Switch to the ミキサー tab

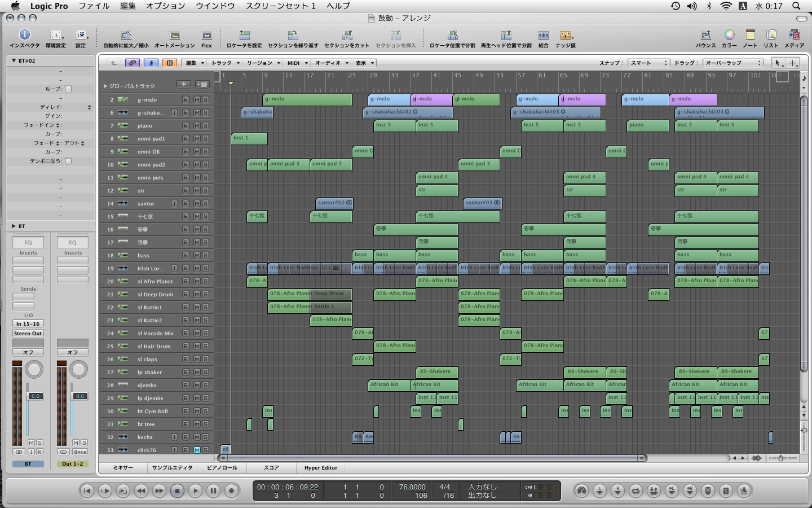tap(123, 468)
